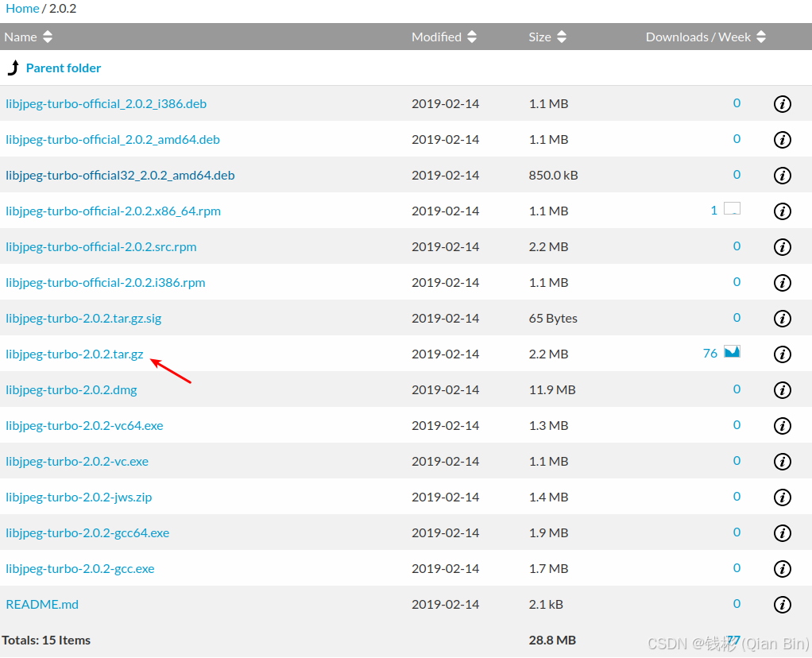The image size is (812, 658).
Task: Sort the list by Modified date
Action: point(444,37)
